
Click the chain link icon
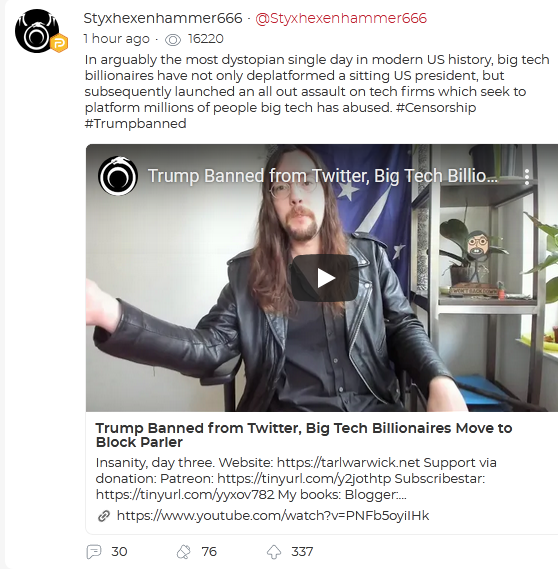pyautogui.click(x=104, y=516)
